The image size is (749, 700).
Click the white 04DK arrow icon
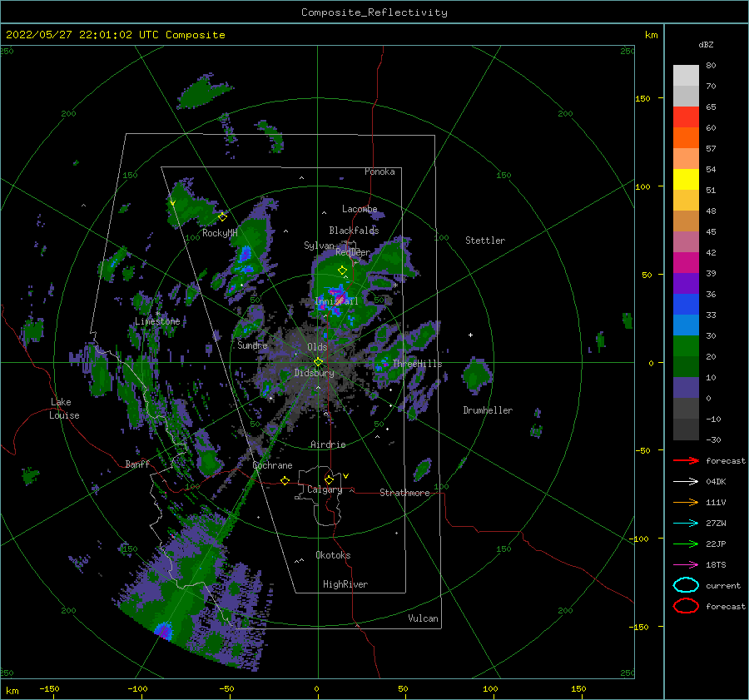pyautogui.click(x=686, y=482)
